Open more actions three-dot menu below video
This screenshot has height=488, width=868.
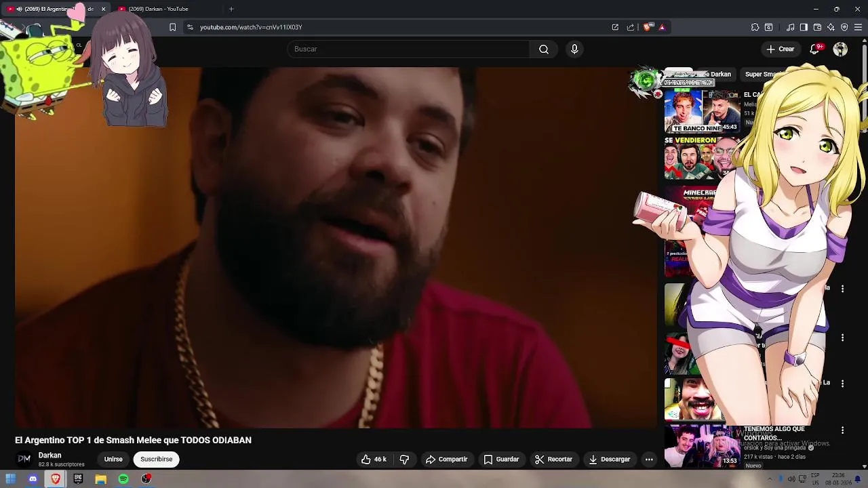pos(649,459)
